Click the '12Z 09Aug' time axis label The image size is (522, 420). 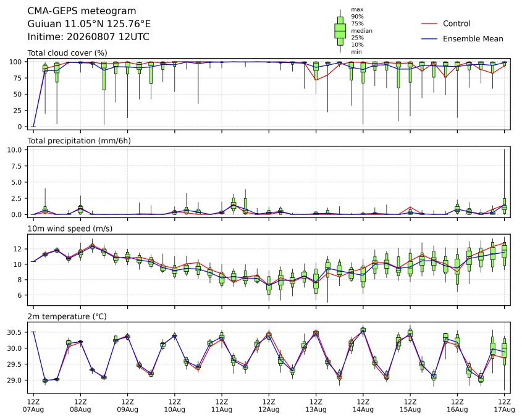(127, 406)
